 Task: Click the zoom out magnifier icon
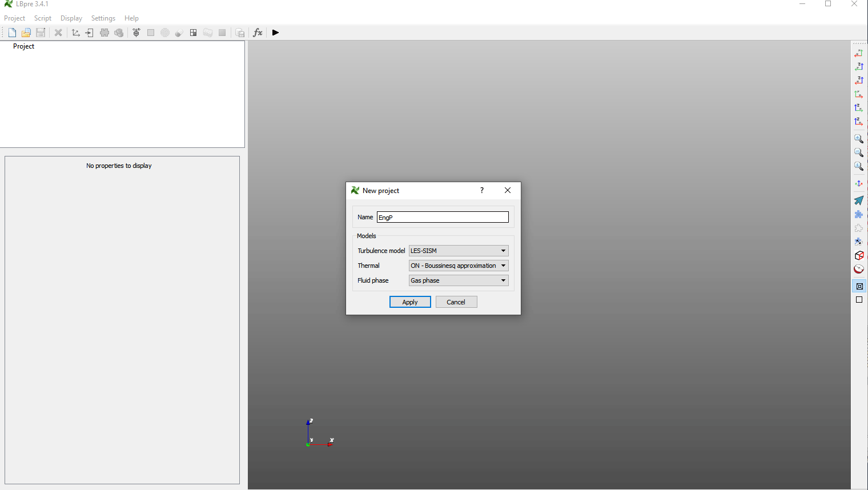click(858, 152)
